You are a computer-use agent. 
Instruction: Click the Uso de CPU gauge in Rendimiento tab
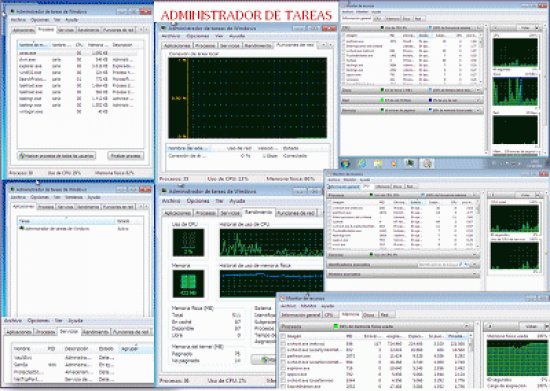188,242
